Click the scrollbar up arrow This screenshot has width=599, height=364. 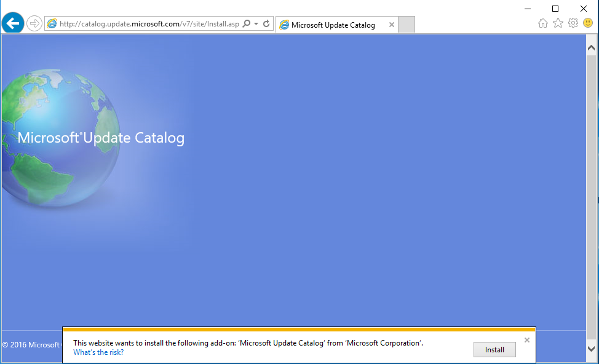coord(592,48)
